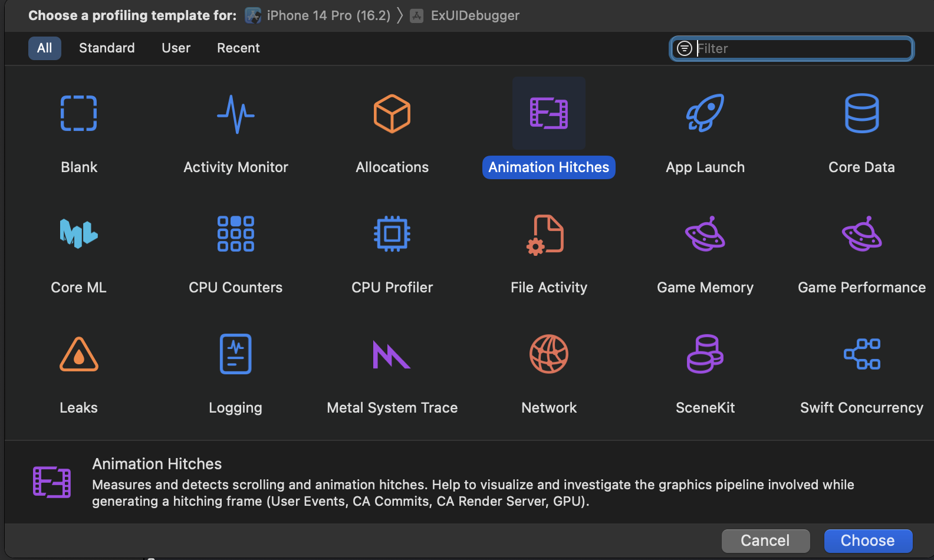
Task: Select the Blank template icon
Action: click(x=79, y=113)
